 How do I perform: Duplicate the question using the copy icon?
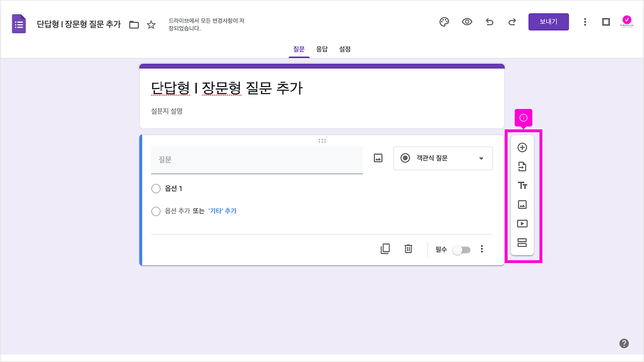pos(385,249)
